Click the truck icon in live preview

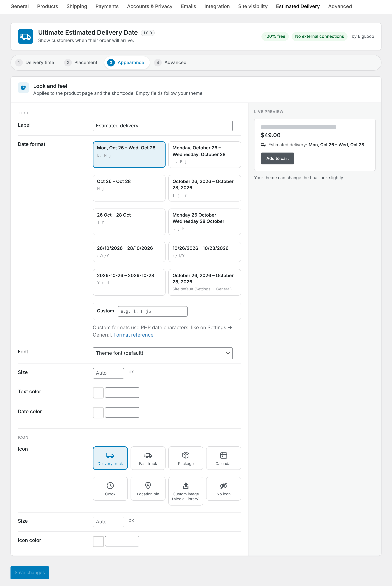coord(263,145)
